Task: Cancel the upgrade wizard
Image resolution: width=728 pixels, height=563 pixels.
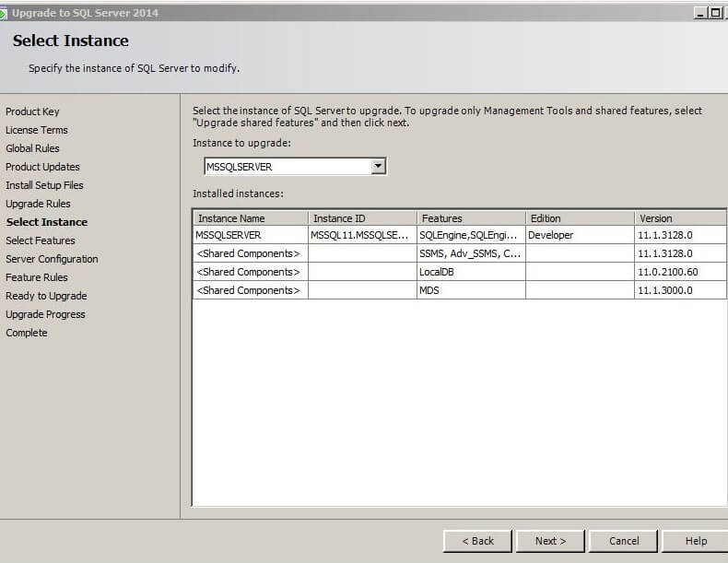Action: 624,541
